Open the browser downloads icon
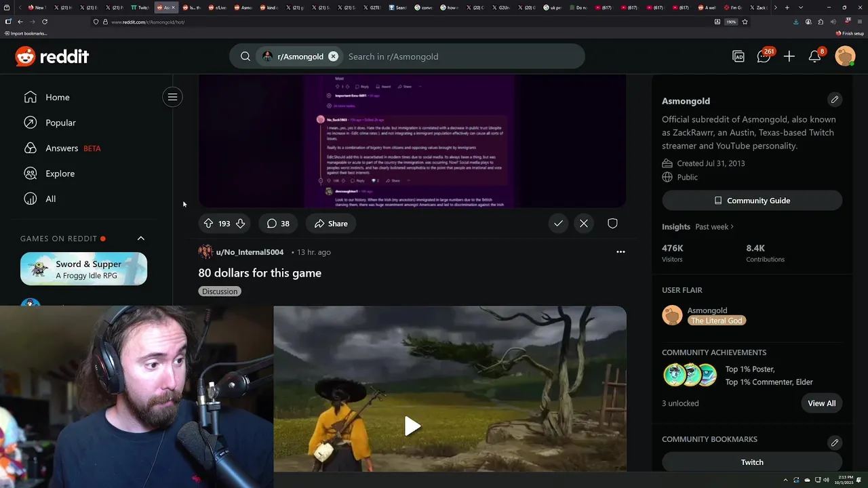This screenshot has height=488, width=868. [x=796, y=22]
